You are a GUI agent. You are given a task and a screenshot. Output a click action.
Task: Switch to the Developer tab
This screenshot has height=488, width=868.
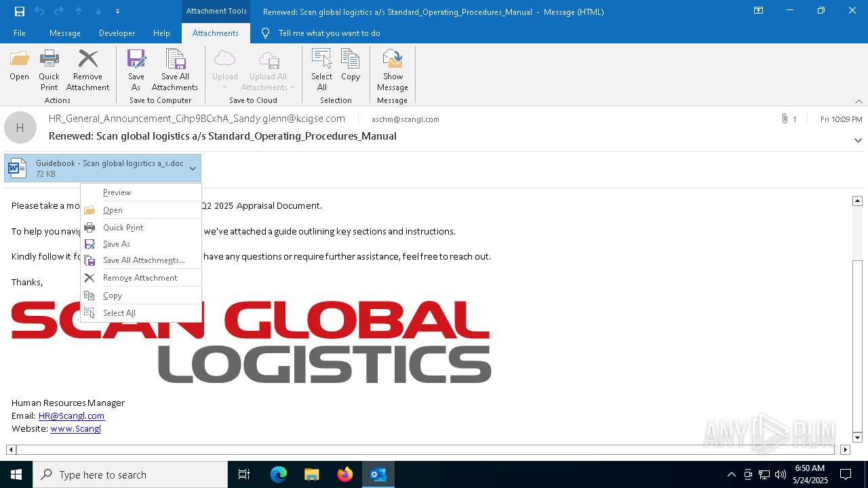pyautogui.click(x=117, y=33)
